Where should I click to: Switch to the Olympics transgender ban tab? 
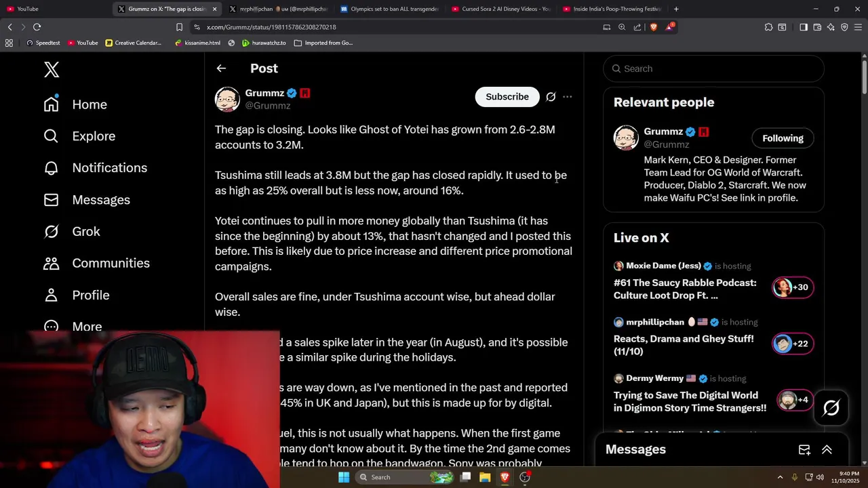[x=389, y=9]
